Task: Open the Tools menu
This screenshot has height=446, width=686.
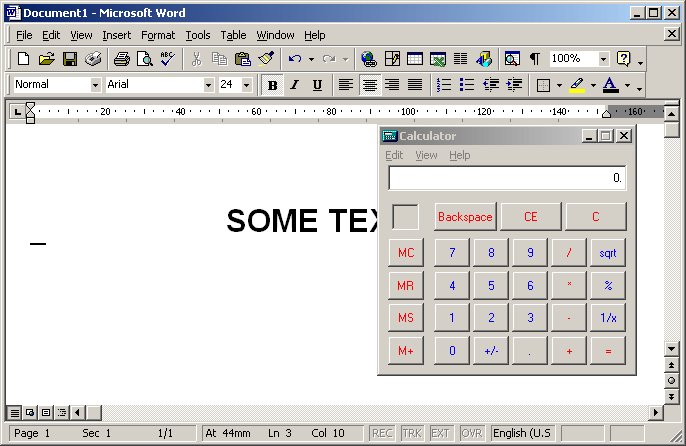Action: click(x=198, y=35)
